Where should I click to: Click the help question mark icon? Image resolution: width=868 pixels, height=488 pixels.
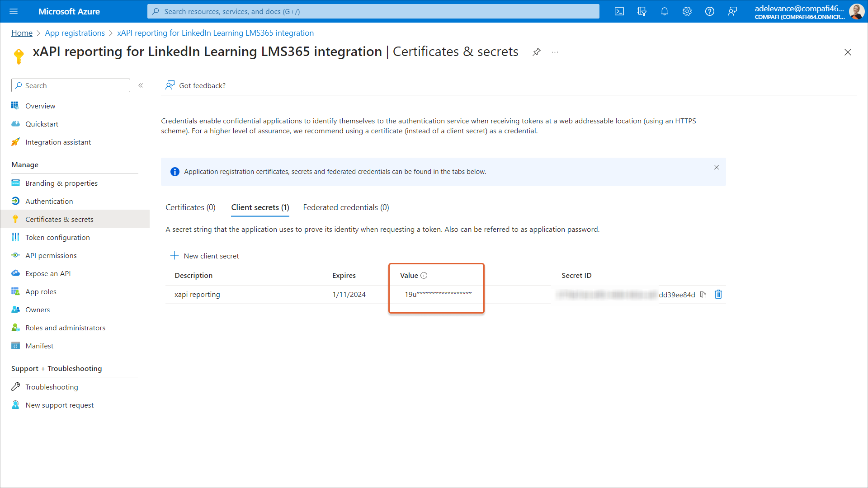tap(710, 11)
